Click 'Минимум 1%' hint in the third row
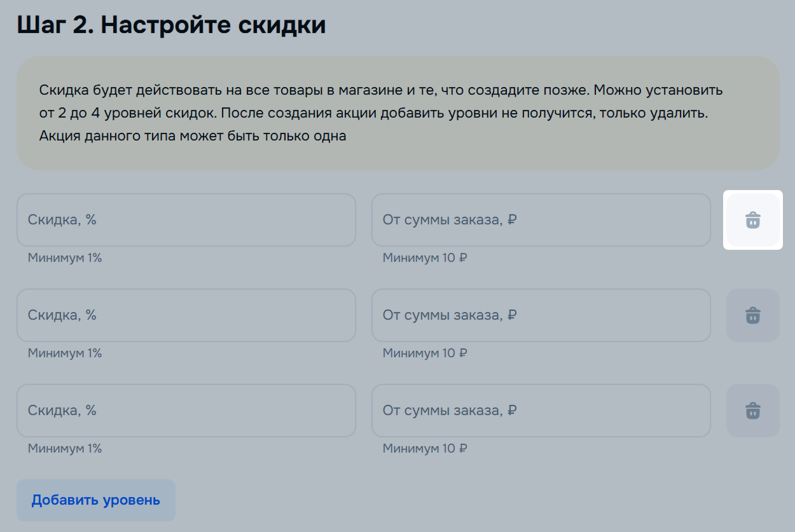Viewport: 795px width, 532px height. tap(65, 449)
